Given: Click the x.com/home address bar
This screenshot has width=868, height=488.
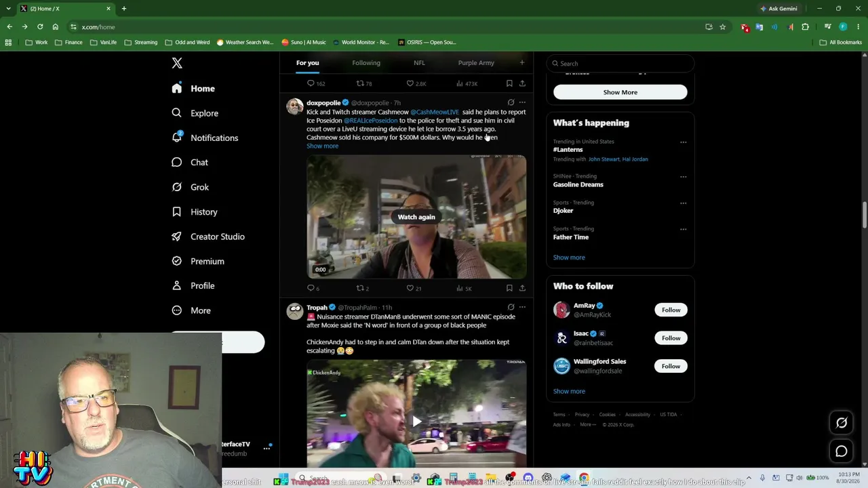Looking at the screenshot, I should pyautogui.click(x=387, y=27).
